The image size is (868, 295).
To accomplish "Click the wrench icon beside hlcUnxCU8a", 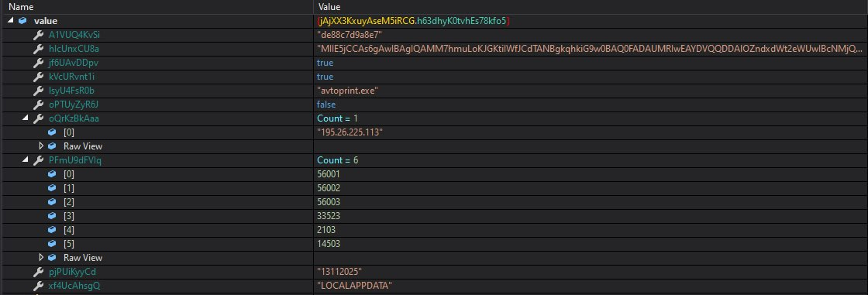I will tap(38, 49).
